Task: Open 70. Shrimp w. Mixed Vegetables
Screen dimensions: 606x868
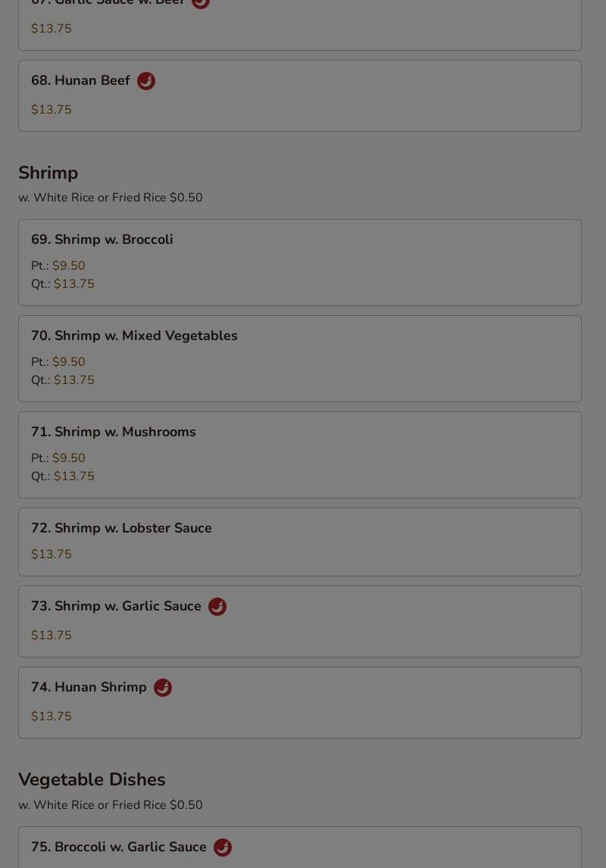Action: coord(300,359)
